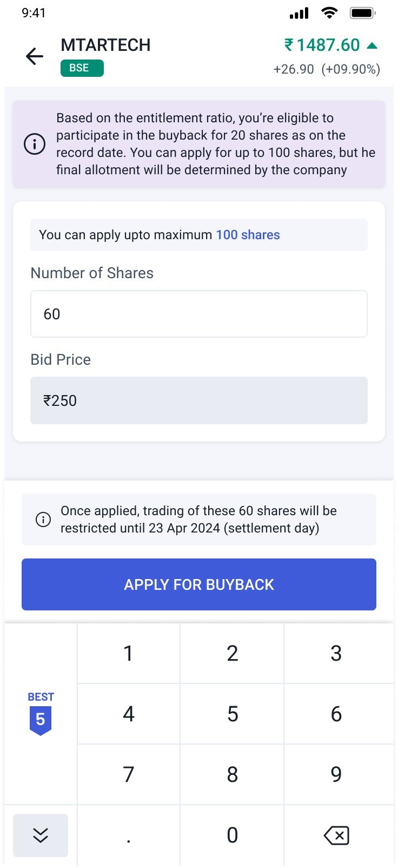Tap the green price up-arrow indicator
Image resolution: width=398 pixels, height=868 pixels.
point(372,45)
